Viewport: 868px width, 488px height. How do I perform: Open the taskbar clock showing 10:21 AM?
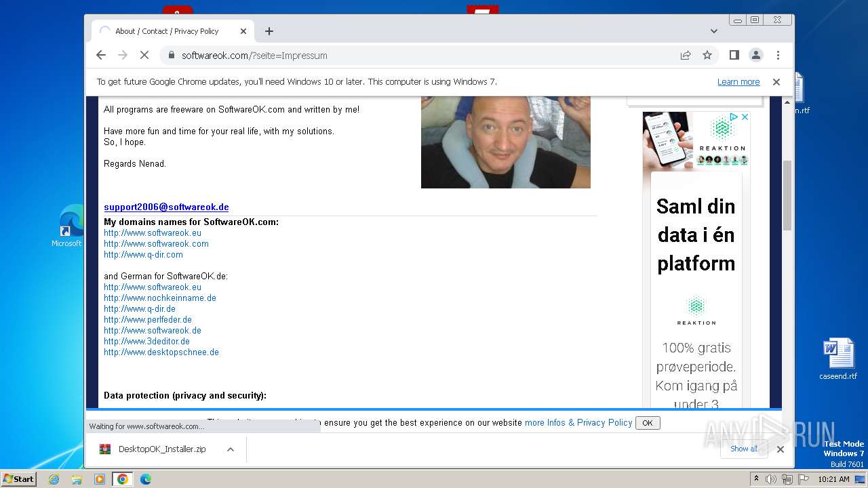pos(833,479)
